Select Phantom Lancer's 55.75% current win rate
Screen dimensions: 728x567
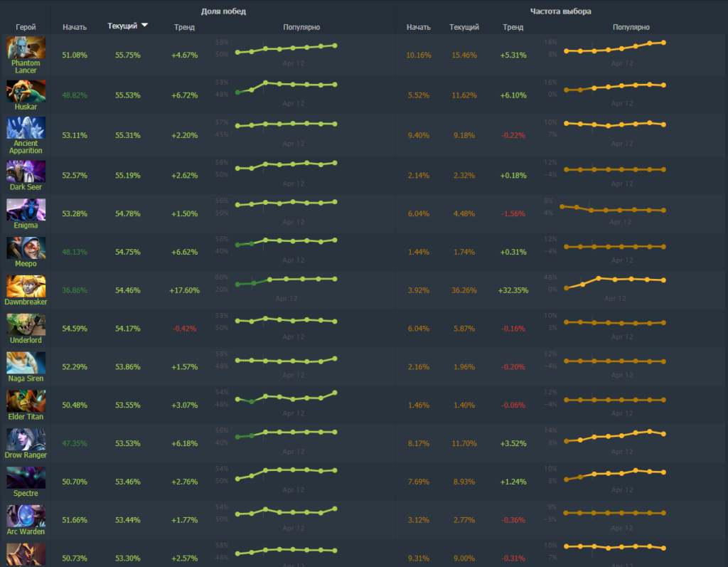(128, 55)
